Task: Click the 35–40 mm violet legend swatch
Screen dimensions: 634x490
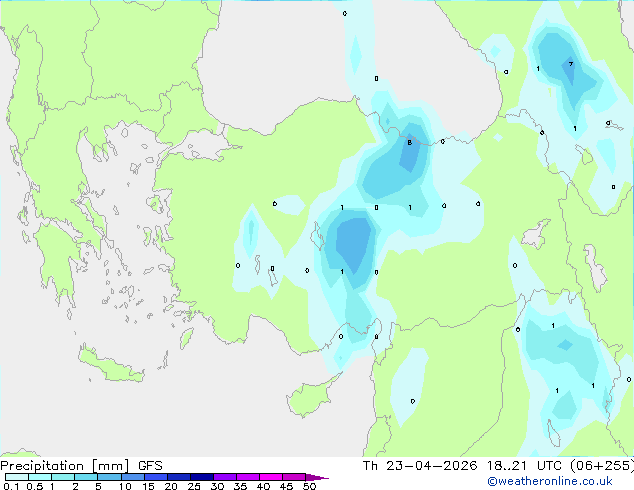Action: [247, 477]
